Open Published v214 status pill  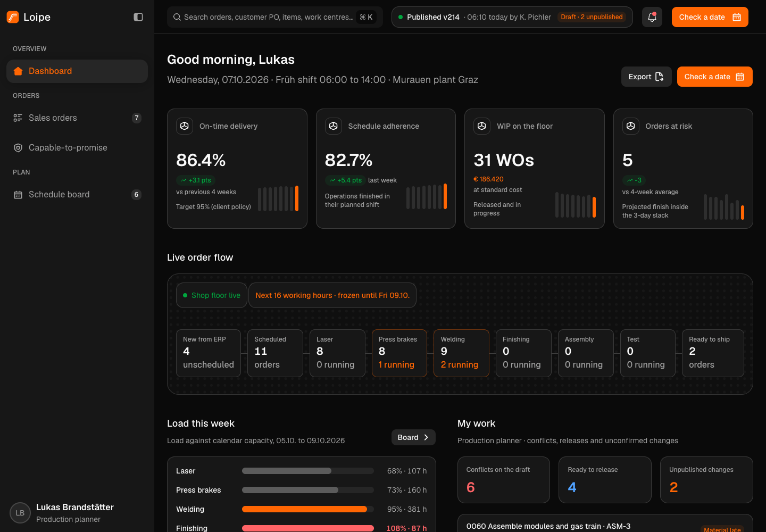click(x=512, y=17)
